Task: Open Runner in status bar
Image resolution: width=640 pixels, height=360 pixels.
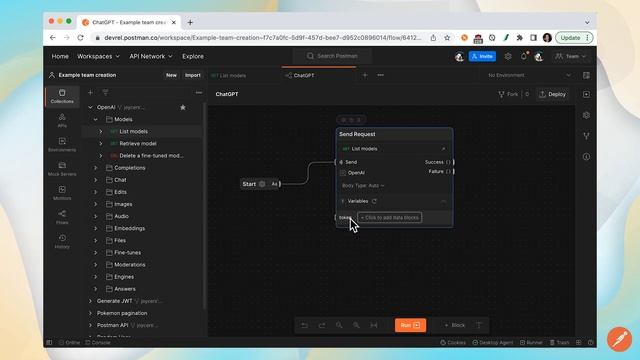Action: tap(531, 342)
